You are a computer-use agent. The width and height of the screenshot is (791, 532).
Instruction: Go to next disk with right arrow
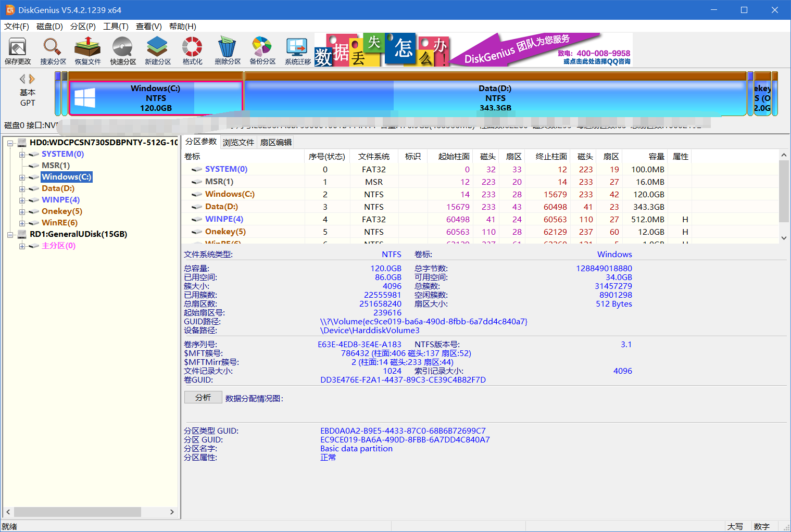coord(32,79)
